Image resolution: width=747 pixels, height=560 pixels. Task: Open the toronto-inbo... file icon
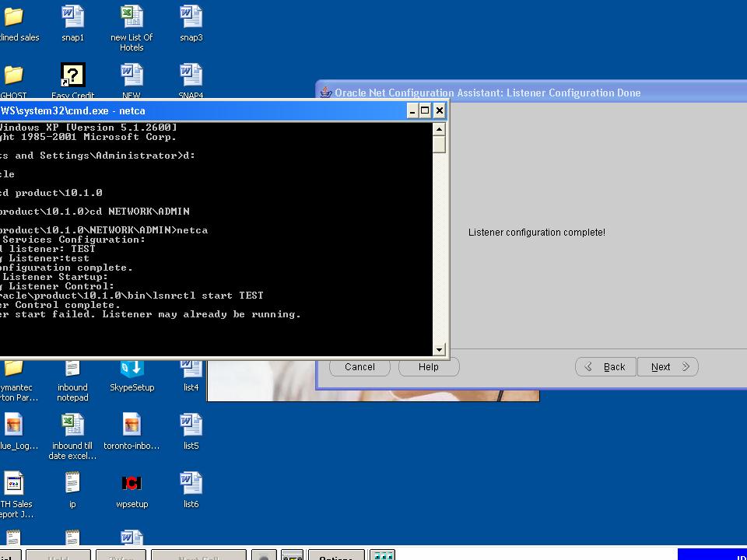[132, 425]
